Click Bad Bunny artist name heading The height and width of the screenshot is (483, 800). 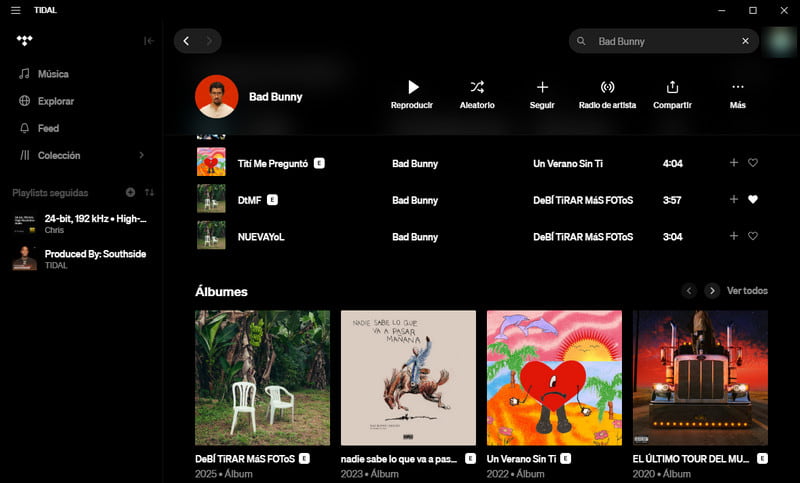pos(276,97)
